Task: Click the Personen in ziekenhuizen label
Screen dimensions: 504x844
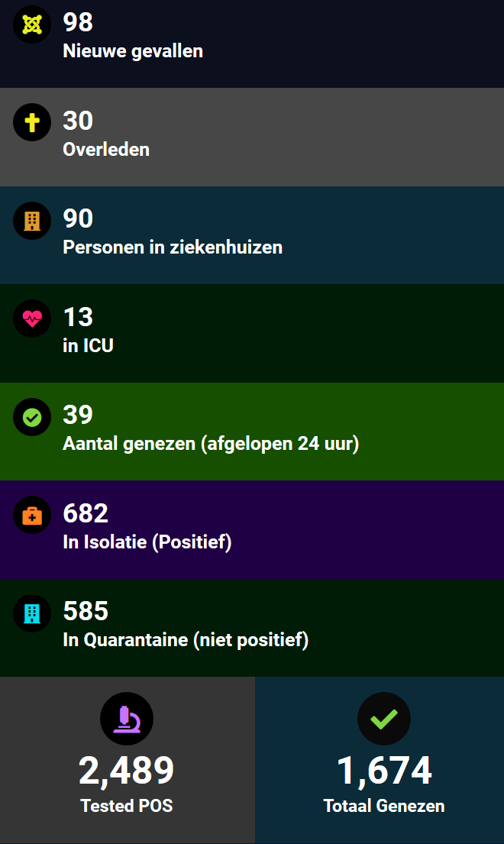Action: 173,247
